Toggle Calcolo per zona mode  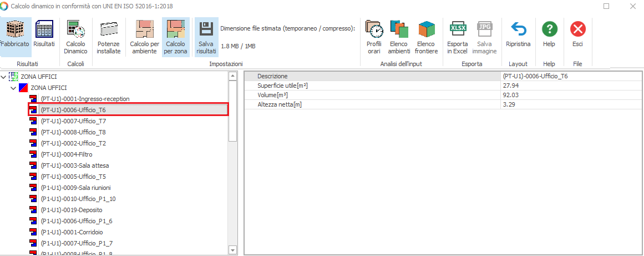(x=175, y=37)
